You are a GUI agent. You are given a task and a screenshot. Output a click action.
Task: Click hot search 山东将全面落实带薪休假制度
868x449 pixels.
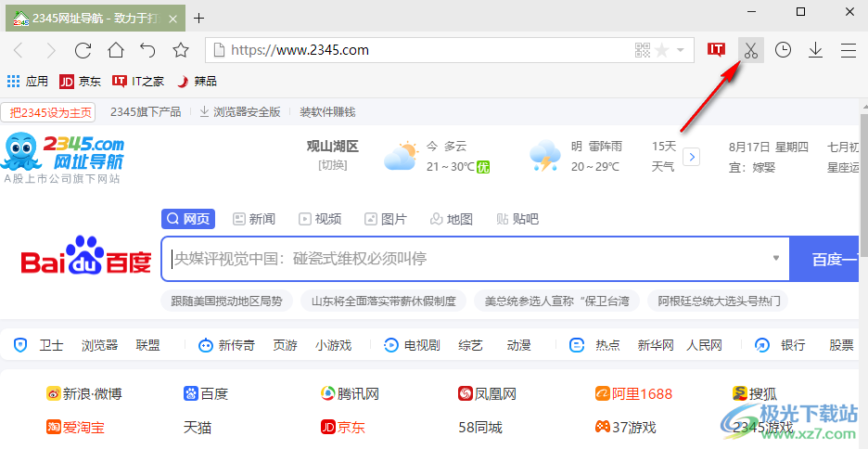point(384,301)
